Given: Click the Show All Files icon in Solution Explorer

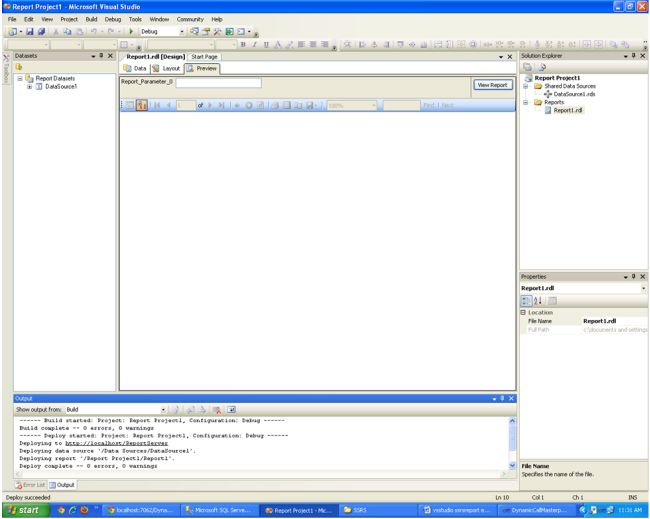Looking at the screenshot, I should click(541, 67).
